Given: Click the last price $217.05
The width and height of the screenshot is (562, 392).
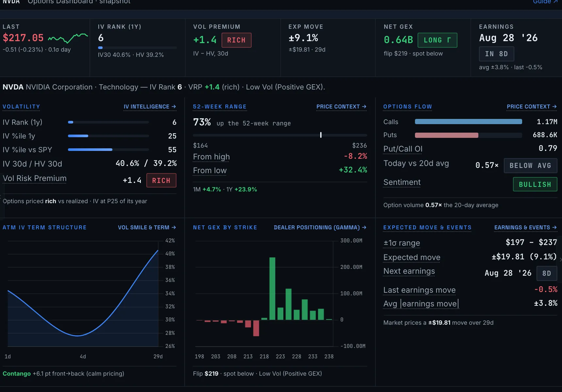Looking at the screenshot, I should click(x=23, y=38).
